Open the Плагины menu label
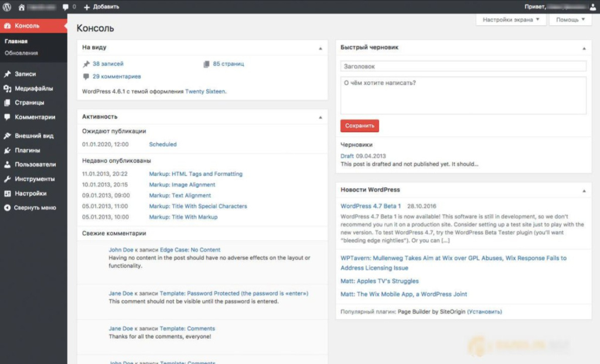This screenshot has width=600, height=364. coord(28,150)
